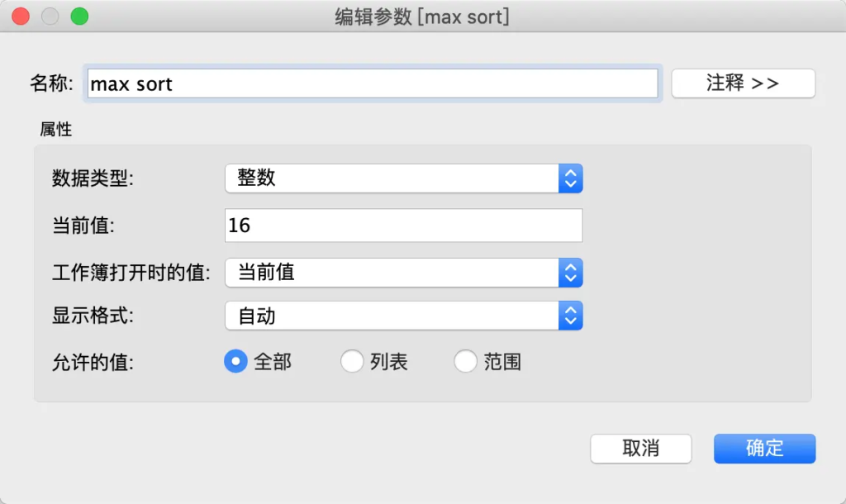Open the 工作簿打开时的值 dropdown showing 当前值

[403, 273]
